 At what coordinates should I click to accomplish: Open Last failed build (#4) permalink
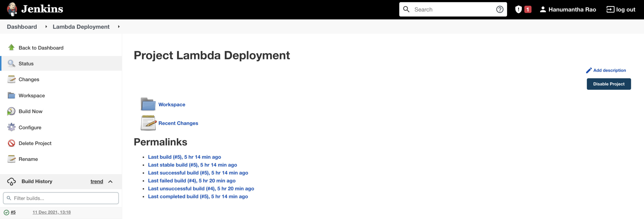(191, 181)
